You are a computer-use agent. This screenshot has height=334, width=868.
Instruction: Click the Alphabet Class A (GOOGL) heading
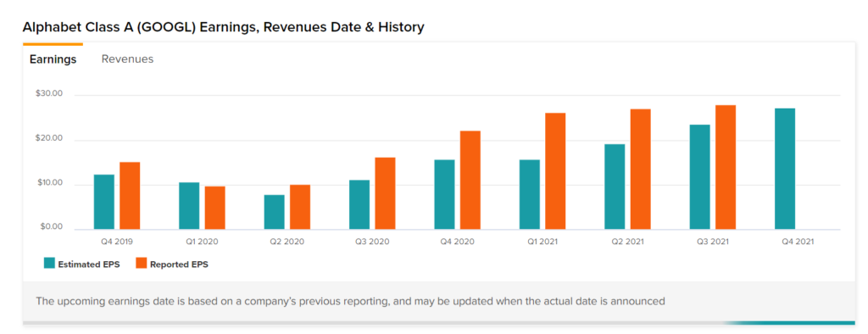(224, 26)
